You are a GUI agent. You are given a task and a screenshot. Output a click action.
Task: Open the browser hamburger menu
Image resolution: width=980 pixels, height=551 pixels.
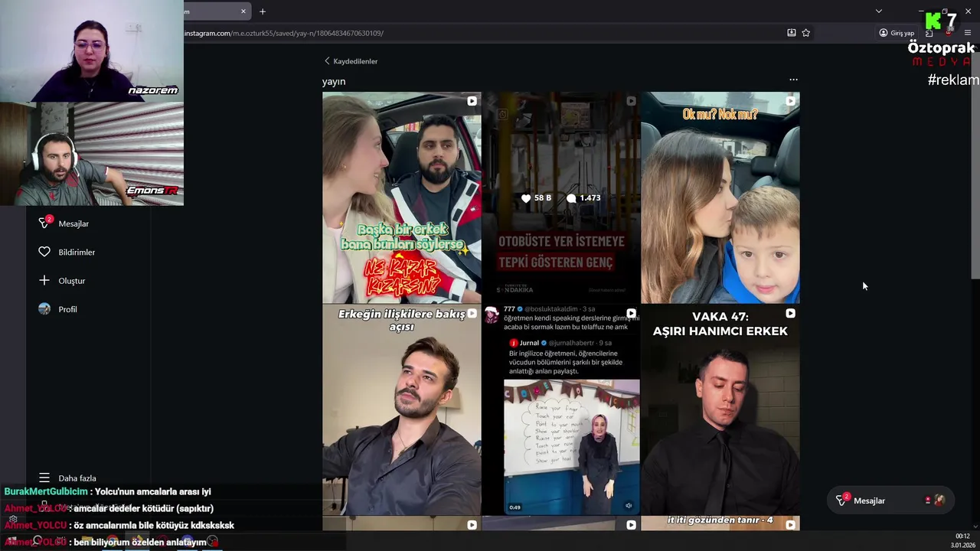coord(968,33)
